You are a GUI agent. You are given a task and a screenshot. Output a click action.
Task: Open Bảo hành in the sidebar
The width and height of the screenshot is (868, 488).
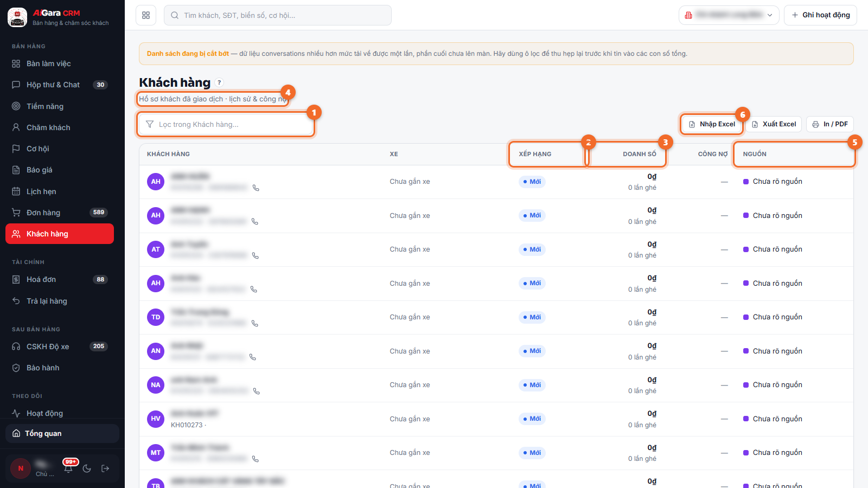tap(60, 368)
